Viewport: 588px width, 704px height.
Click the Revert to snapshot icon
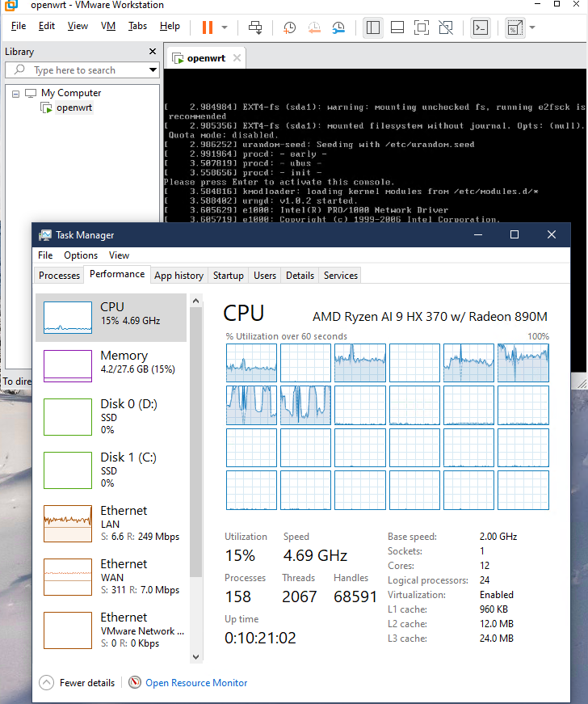click(314, 27)
